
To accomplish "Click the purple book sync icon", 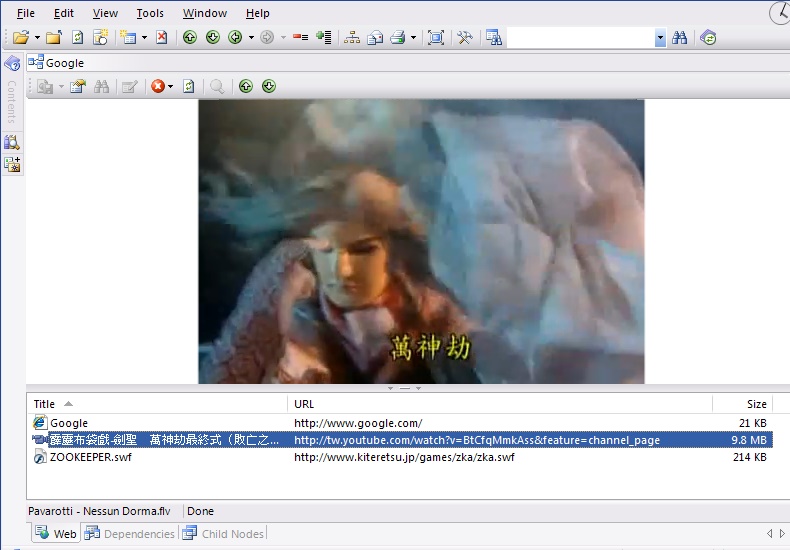I will (708, 38).
